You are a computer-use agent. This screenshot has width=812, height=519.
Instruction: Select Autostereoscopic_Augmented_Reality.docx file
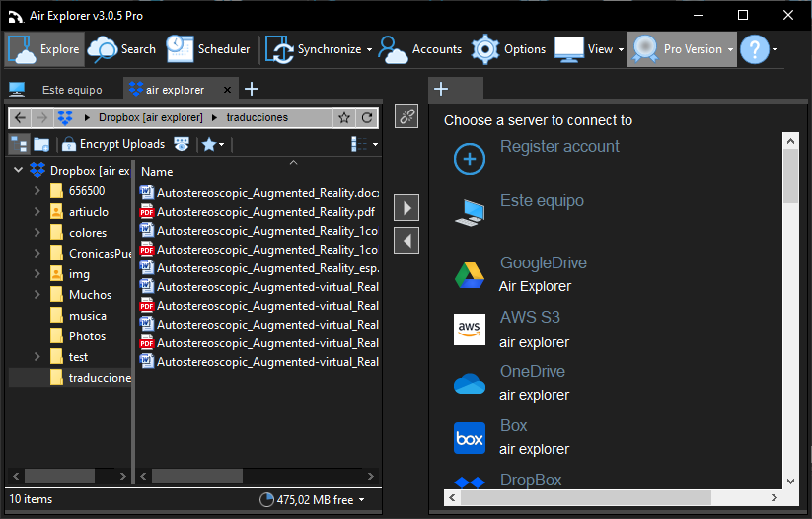(259, 193)
